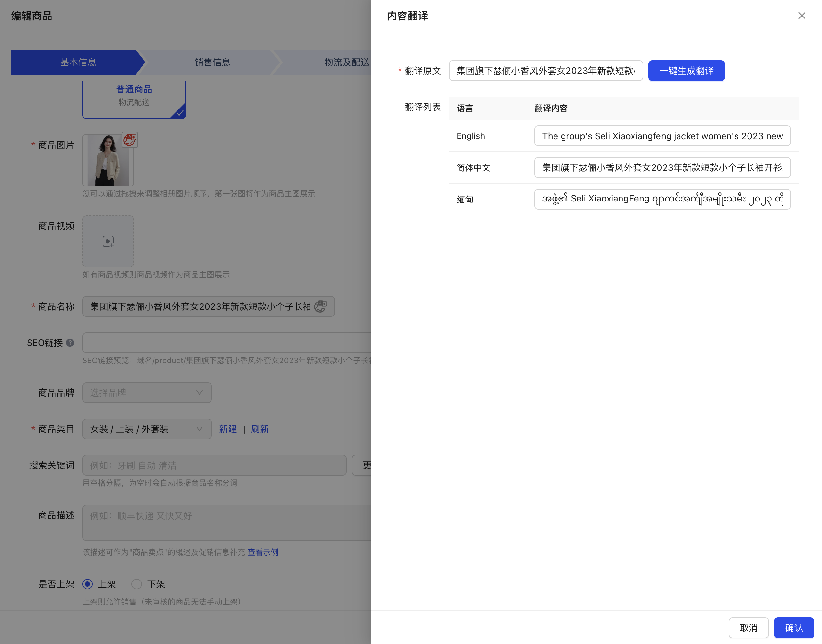This screenshot has height=644, width=822.
Task: Click the 确认 button
Action: tap(793, 627)
